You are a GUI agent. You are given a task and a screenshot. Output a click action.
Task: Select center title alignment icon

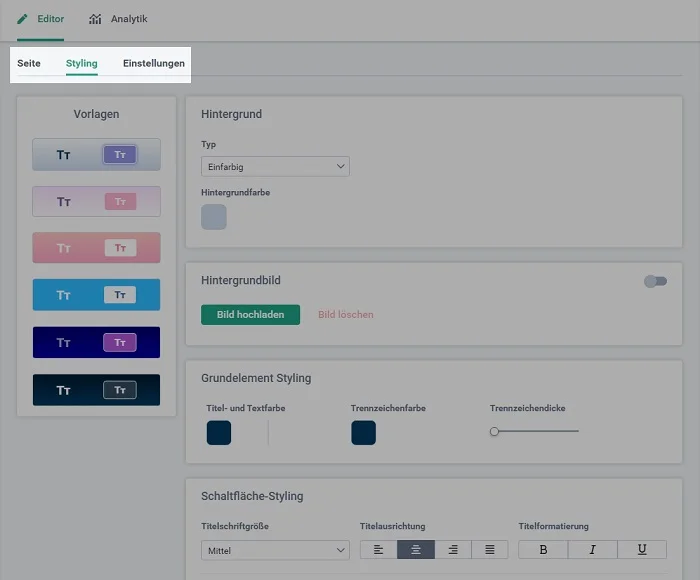[x=415, y=550]
